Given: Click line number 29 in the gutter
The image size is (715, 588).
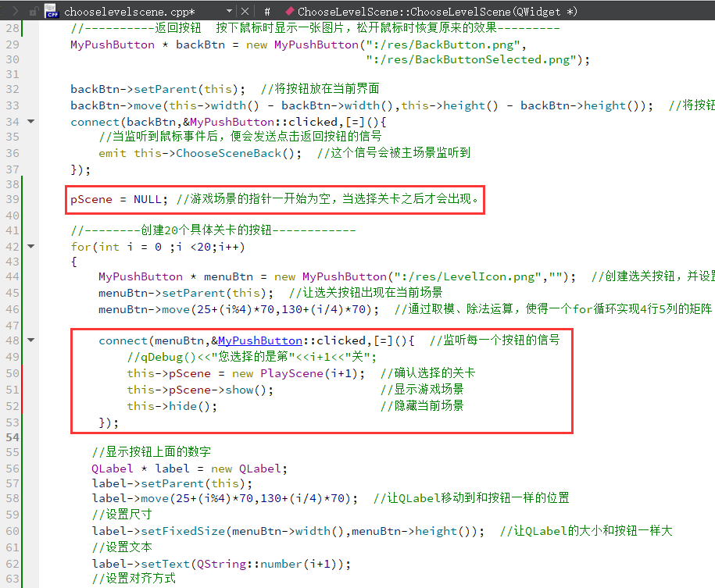Looking at the screenshot, I should click(13, 45).
